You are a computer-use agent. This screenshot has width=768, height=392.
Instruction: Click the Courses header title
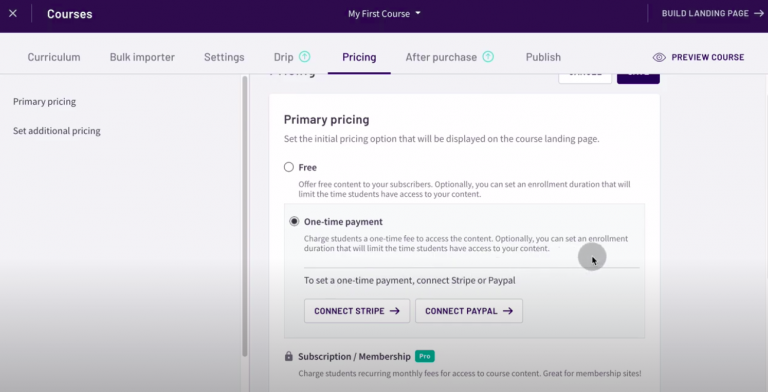point(70,14)
